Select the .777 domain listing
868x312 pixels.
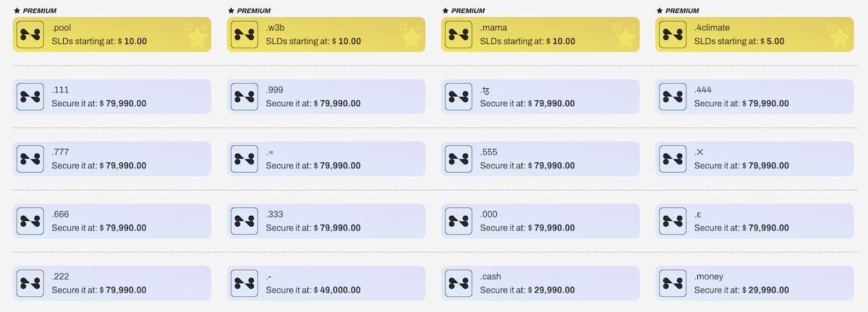click(x=112, y=159)
